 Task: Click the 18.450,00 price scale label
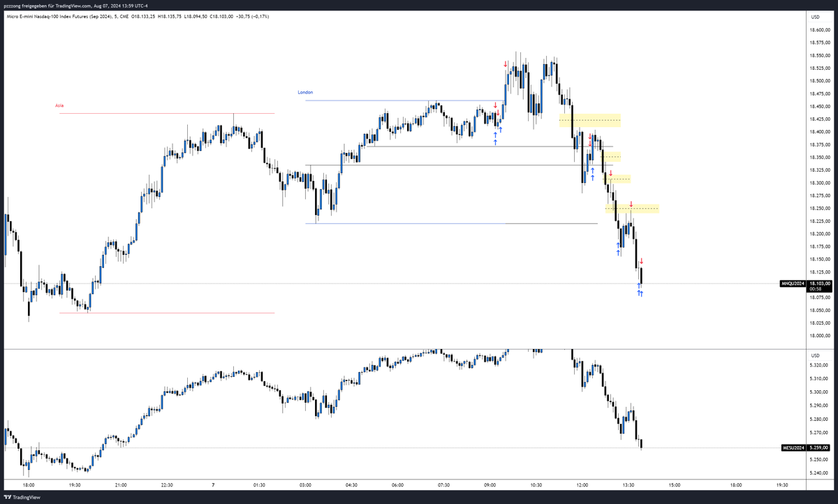pos(821,106)
